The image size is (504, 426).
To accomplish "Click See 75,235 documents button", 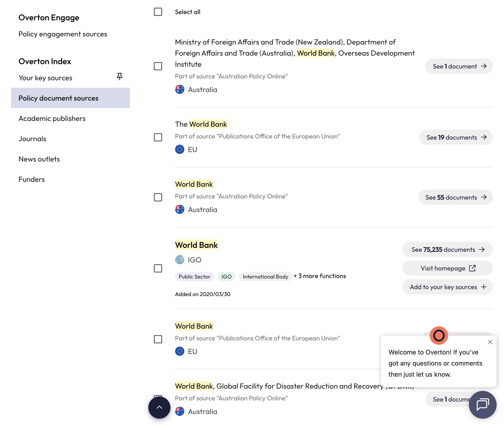I will (447, 249).
